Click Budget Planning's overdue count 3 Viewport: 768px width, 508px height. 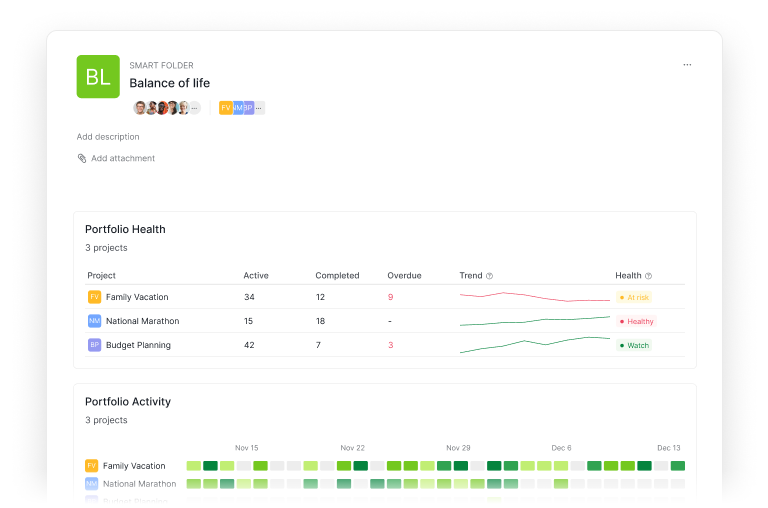click(x=390, y=345)
